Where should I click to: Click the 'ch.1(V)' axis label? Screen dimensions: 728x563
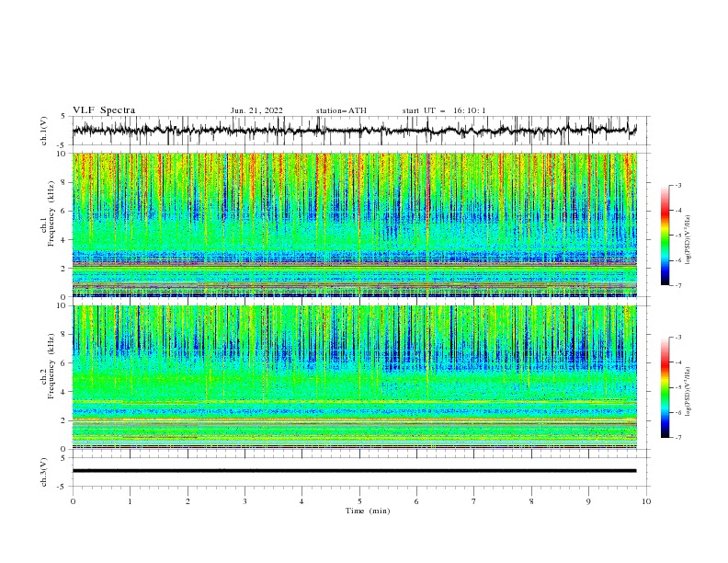tap(44, 131)
